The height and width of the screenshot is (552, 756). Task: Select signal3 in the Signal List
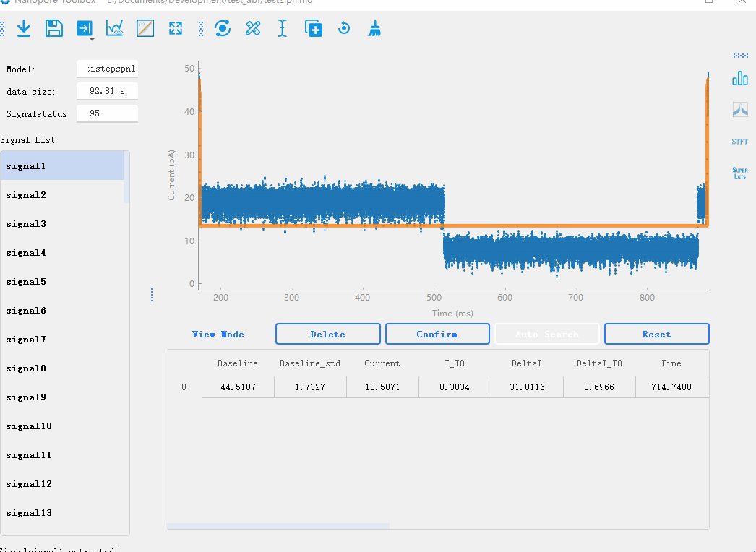(61, 224)
